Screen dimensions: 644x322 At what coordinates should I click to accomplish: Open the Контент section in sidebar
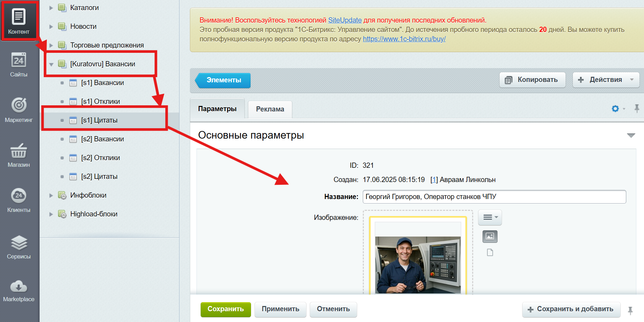pyautogui.click(x=19, y=21)
